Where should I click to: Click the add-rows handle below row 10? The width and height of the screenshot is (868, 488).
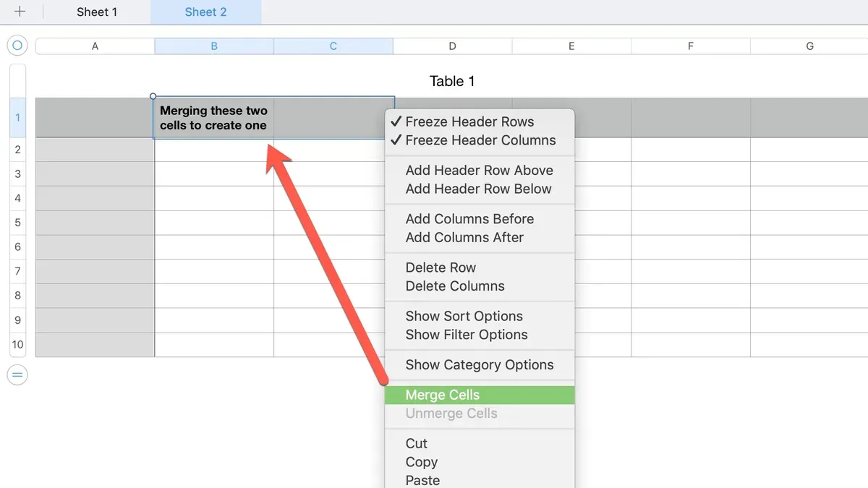coord(17,374)
